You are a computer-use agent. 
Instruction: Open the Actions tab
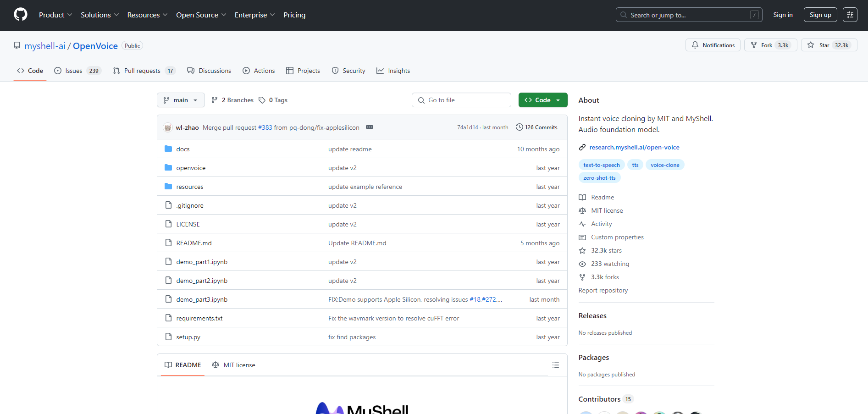point(259,71)
